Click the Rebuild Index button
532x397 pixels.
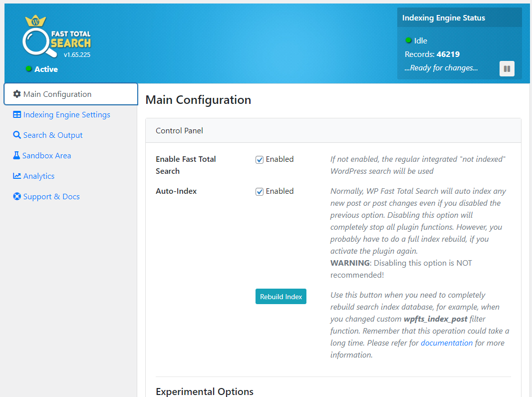(281, 297)
